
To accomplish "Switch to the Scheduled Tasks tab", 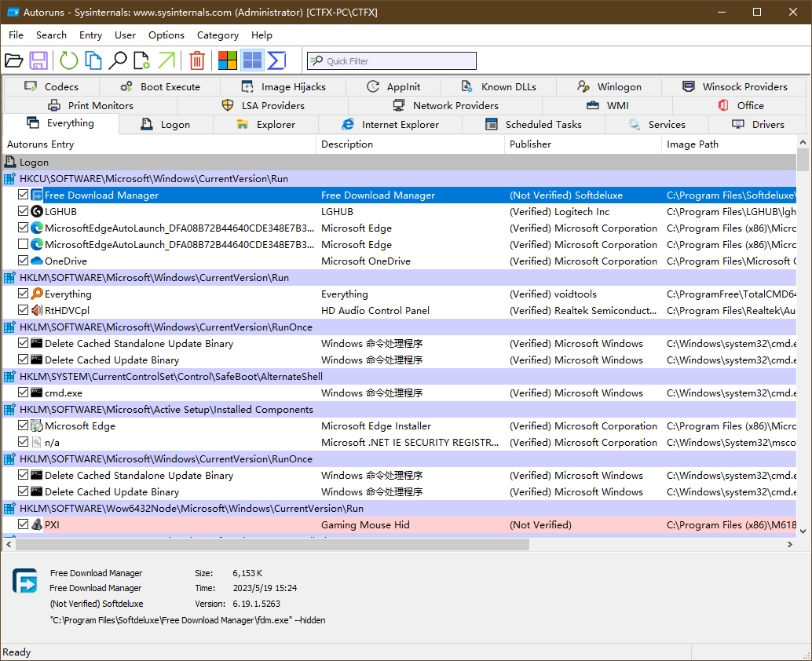I will click(x=533, y=125).
